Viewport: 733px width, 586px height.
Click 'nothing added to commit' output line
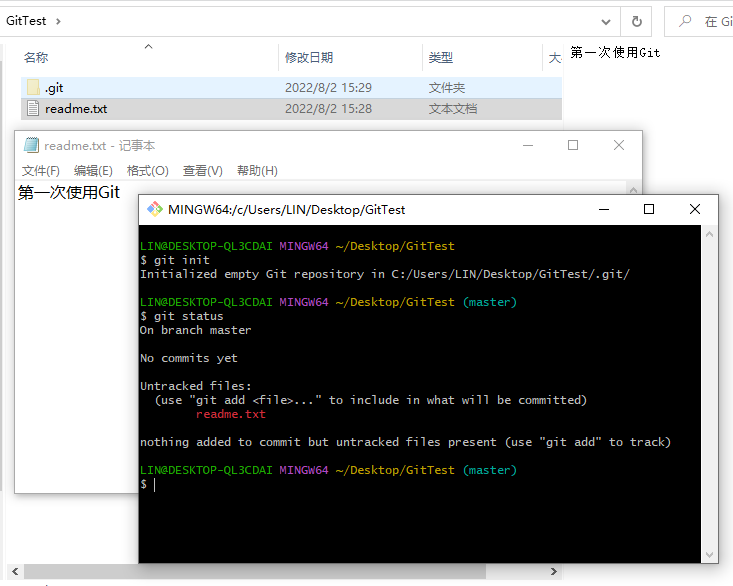(405, 442)
